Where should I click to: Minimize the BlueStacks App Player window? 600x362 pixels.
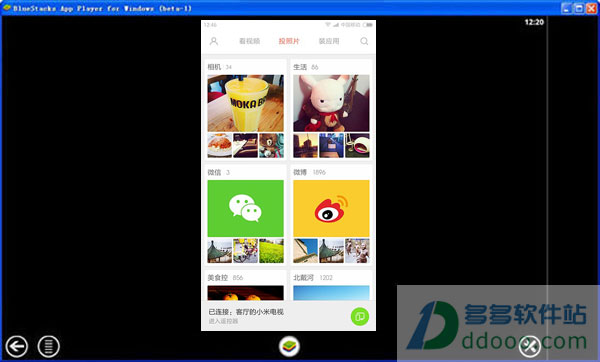coord(567,8)
